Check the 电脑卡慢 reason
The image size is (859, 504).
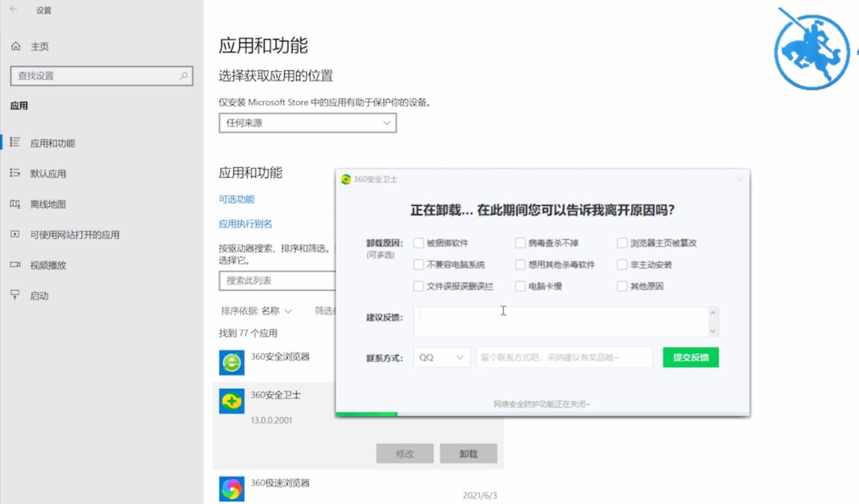520,286
